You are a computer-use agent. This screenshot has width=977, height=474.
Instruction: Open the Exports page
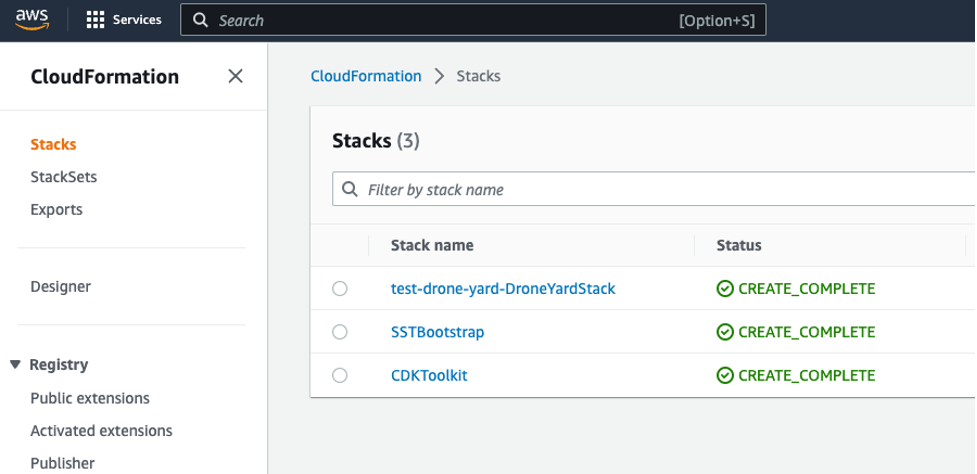56,210
